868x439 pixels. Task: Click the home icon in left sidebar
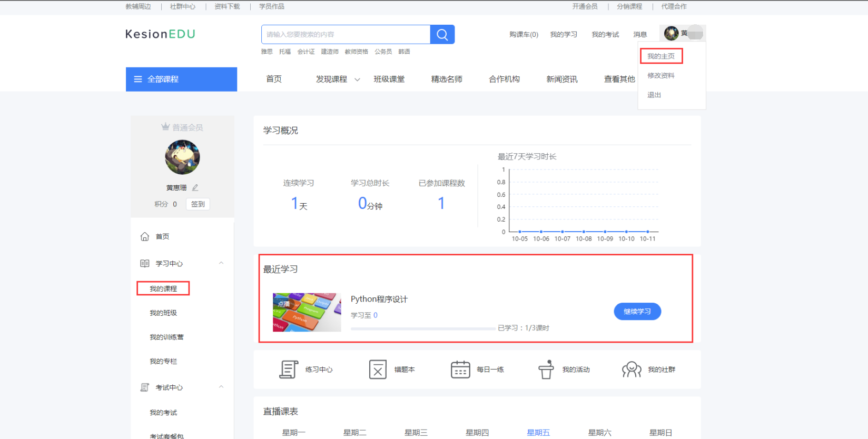pyautogui.click(x=145, y=237)
